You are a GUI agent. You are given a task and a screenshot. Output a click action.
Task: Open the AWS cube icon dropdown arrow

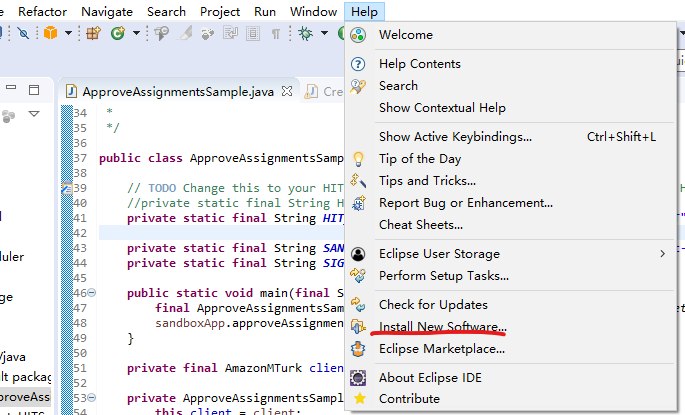[68, 33]
